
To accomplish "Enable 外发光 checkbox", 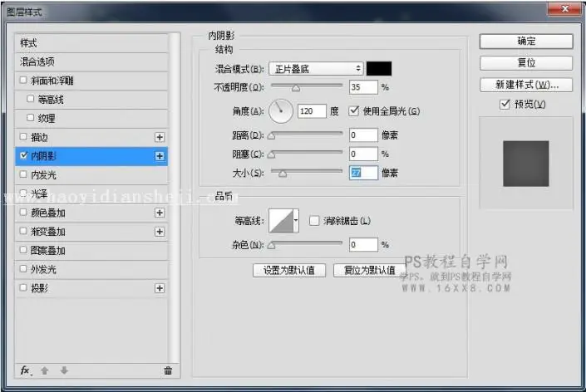I will pyautogui.click(x=23, y=268).
